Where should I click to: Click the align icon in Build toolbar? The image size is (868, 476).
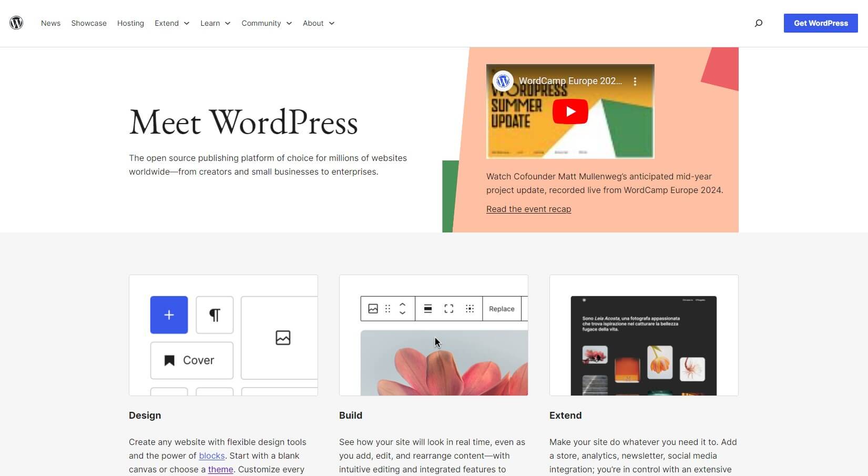[x=428, y=309]
